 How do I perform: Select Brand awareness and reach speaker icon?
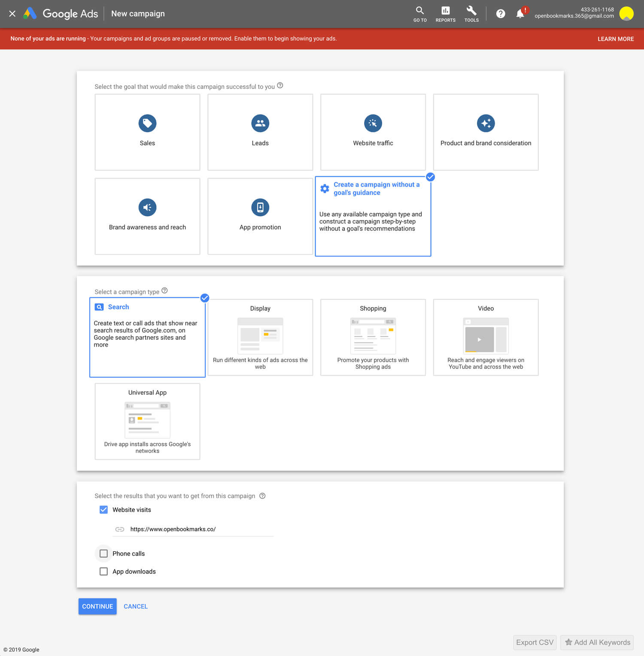point(147,207)
